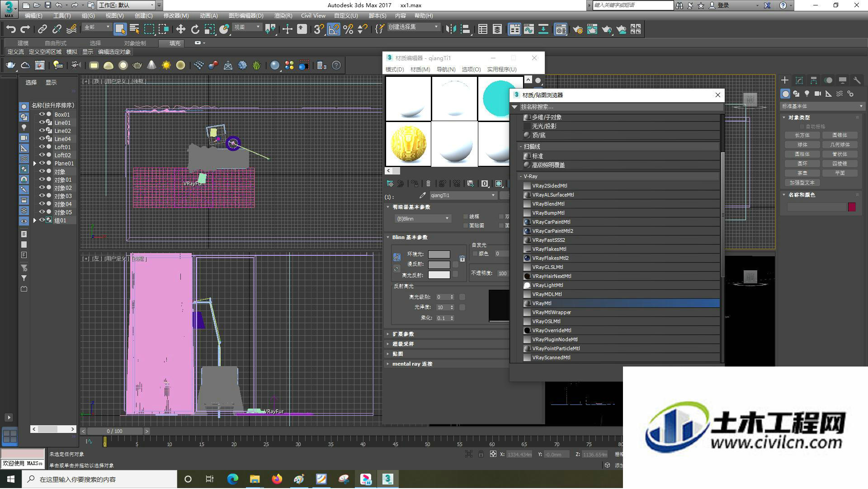Toggle the Angle Snap icon
Viewport: 868px width, 489px height.
click(334, 29)
